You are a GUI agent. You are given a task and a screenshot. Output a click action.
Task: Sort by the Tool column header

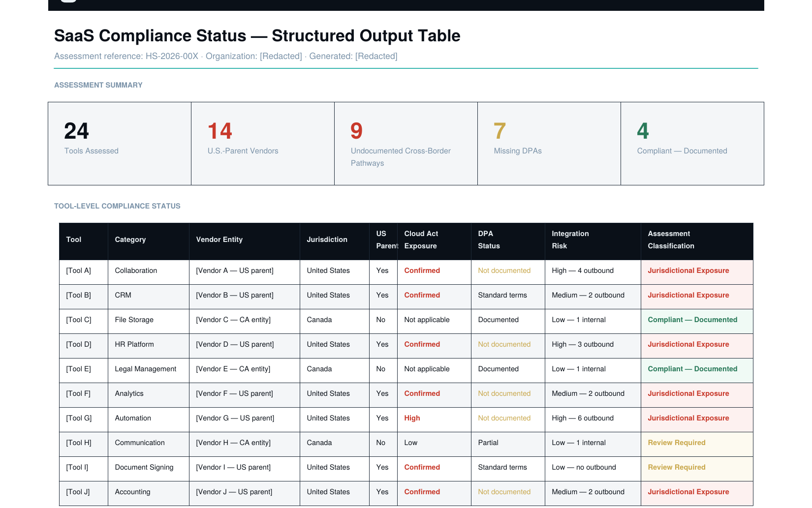[74, 240]
